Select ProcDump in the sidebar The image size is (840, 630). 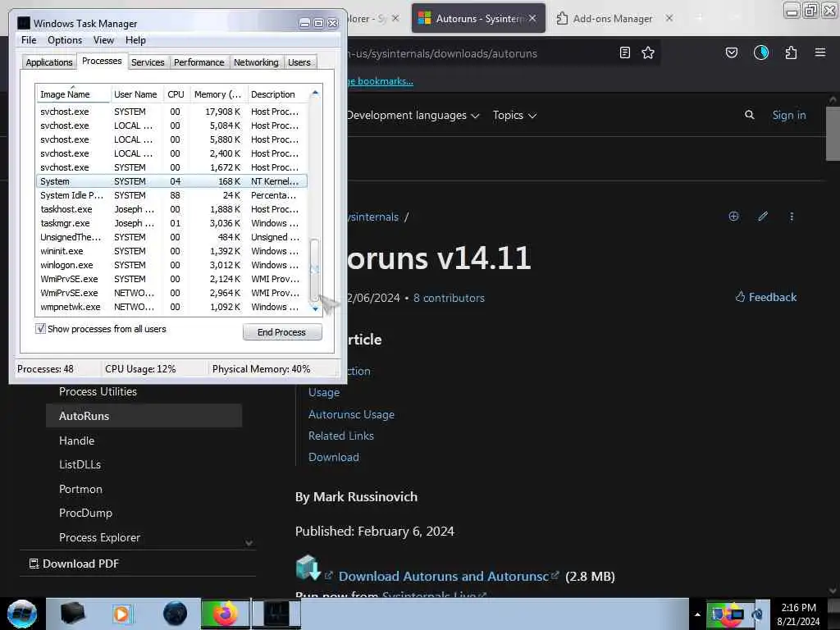[x=85, y=514]
